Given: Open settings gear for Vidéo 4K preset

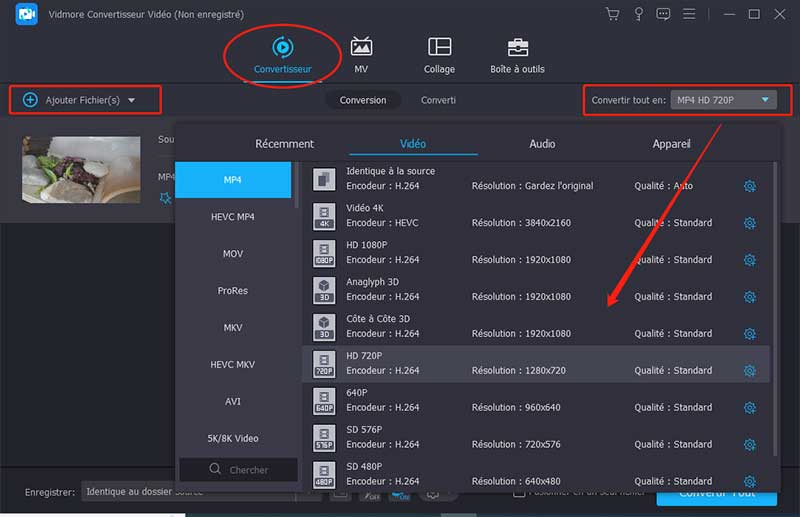Looking at the screenshot, I should coord(749,223).
